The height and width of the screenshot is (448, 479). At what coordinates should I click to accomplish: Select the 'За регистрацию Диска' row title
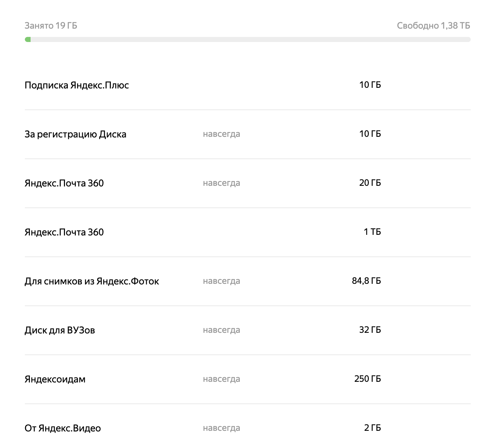75,134
